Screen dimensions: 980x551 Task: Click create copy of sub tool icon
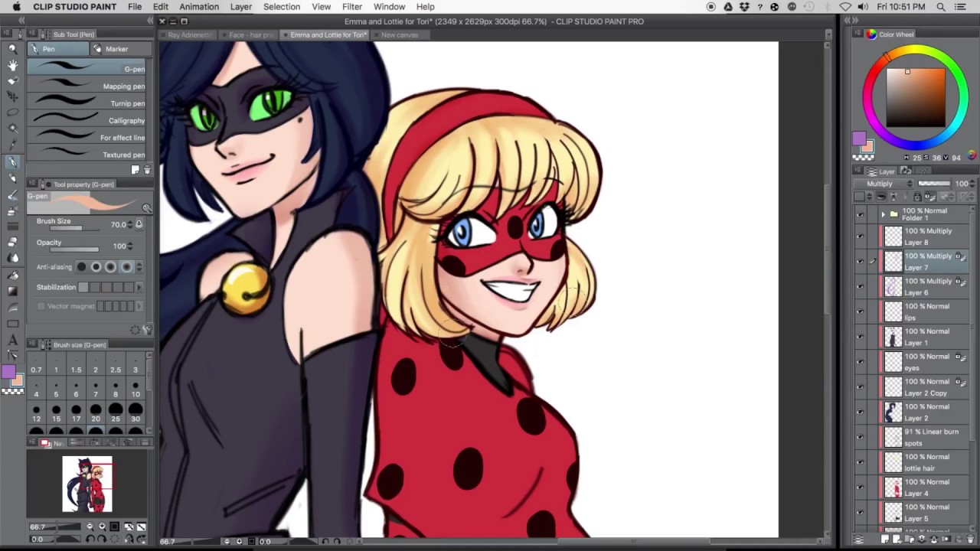tap(136, 170)
